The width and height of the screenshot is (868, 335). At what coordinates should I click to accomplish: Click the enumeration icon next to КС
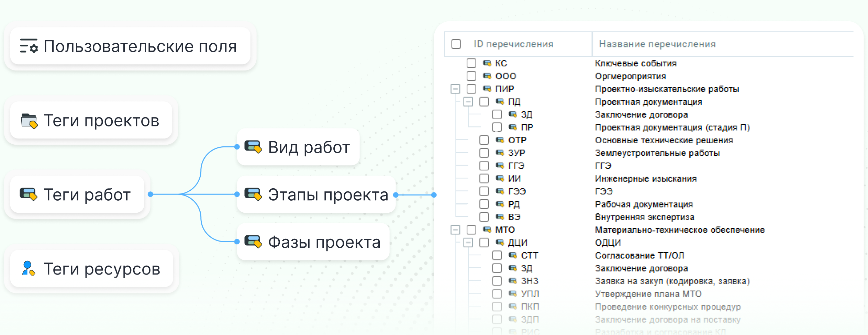point(486,63)
